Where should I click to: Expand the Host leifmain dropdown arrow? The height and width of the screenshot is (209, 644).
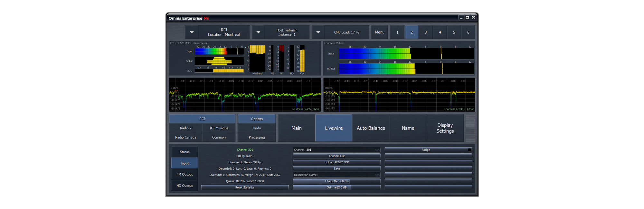coord(258,32)
